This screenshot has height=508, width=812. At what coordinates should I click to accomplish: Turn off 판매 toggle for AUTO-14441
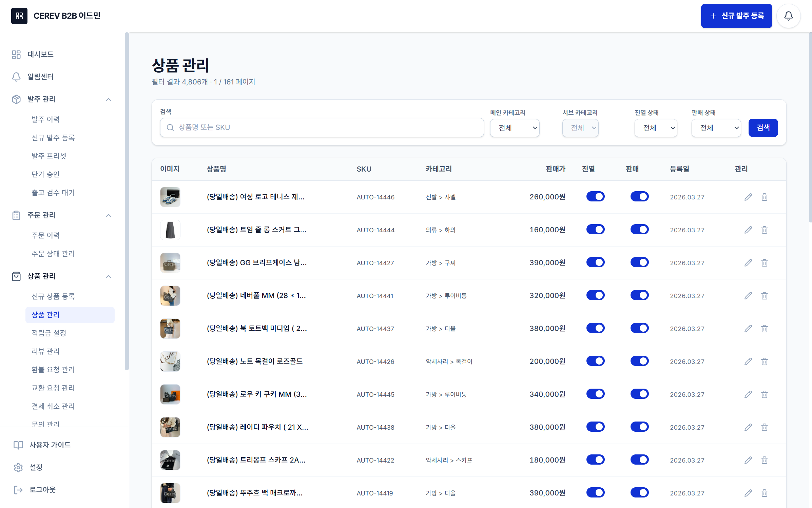(x=640, y=295)
